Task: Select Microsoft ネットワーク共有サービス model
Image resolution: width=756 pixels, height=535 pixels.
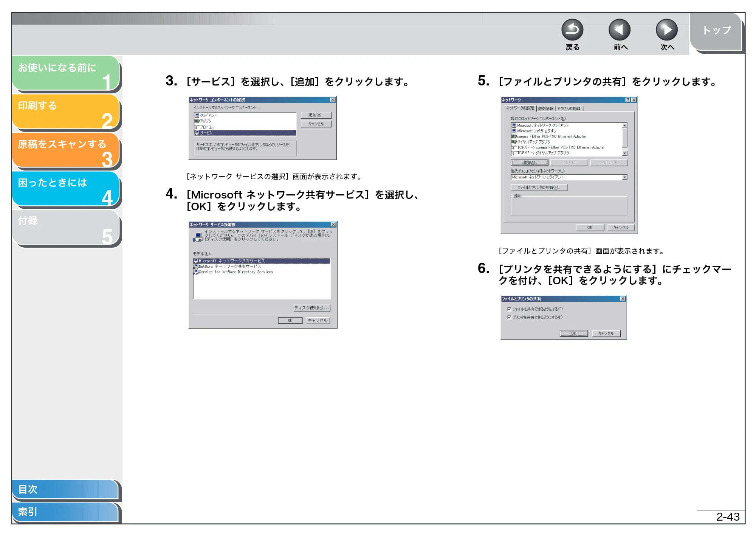Action: pos(262,261)
